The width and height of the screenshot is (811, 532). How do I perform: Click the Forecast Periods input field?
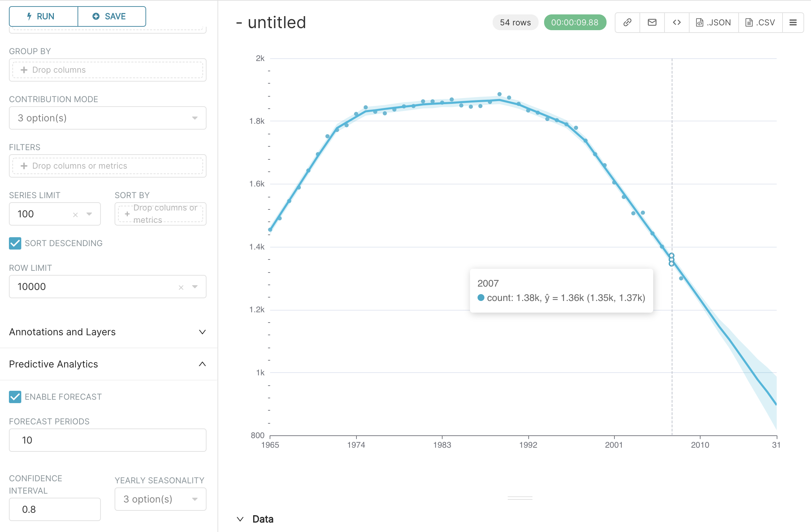pos(107,440)
